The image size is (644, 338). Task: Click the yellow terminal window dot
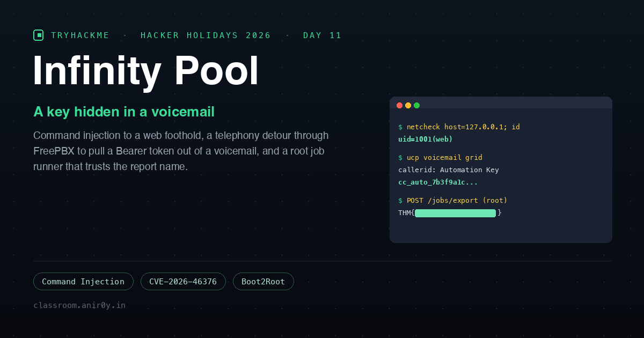pyautogui.click(x=408, y=105)
